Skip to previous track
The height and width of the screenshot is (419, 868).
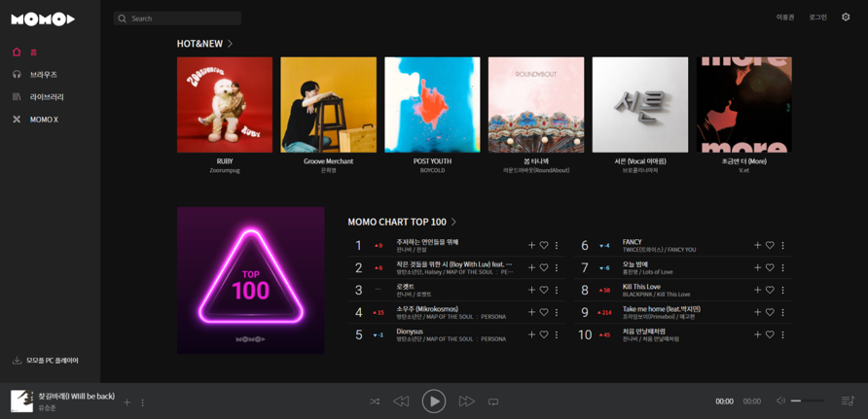[x=401, y=402]
